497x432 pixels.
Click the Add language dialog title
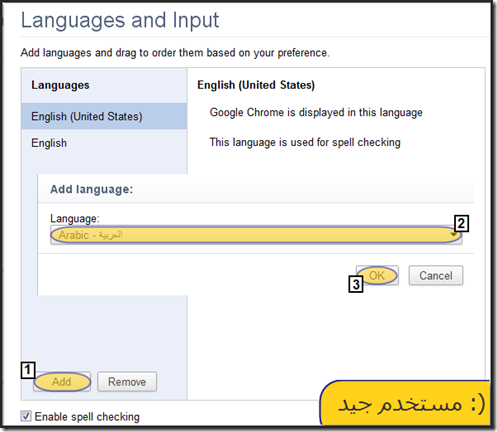(92, 189)
